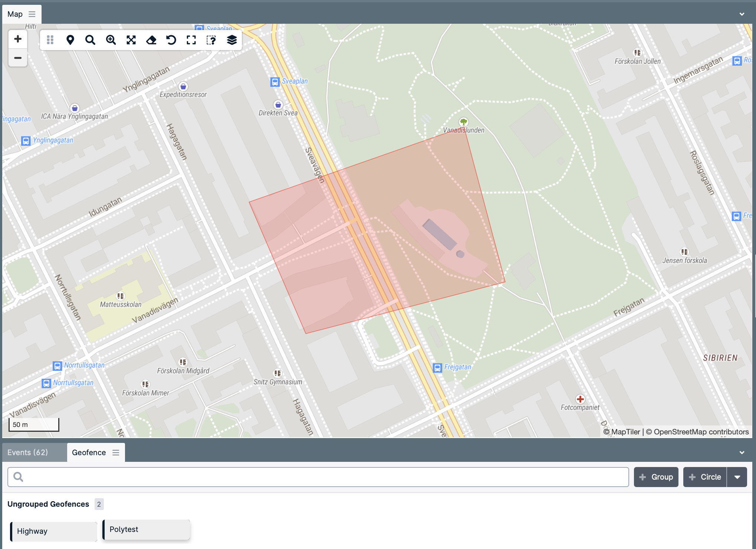Open the Geofence tab hamburger menu
The width and height of the screenshot is (756, 549).
(116, 453)
